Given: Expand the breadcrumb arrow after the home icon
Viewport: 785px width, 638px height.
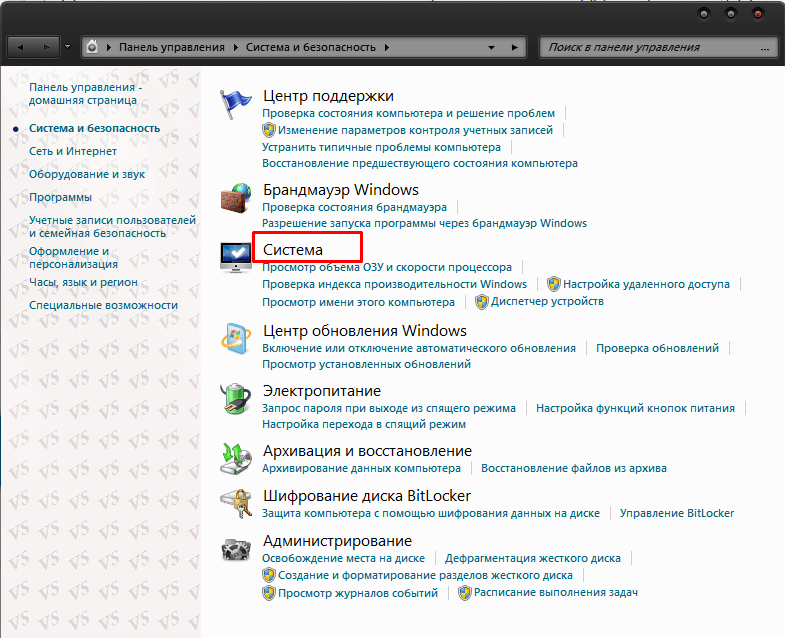Looking at the screenshot, I should point(109,47).
